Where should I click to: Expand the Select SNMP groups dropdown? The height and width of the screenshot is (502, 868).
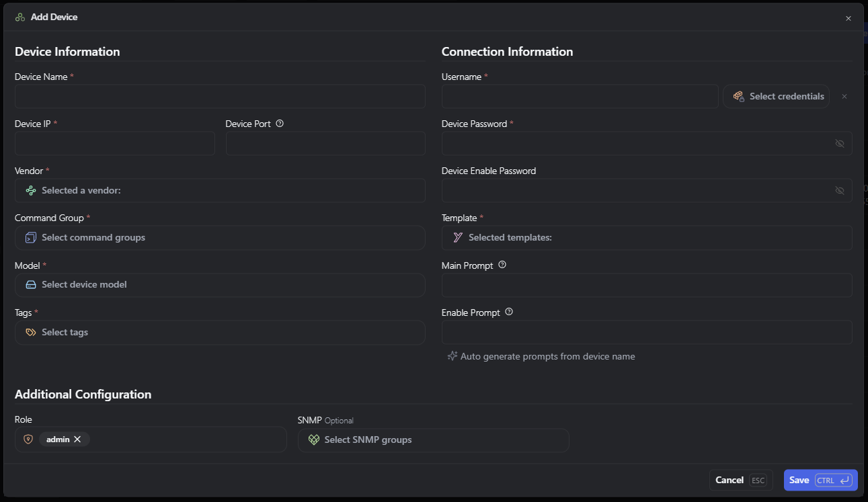click(x=433, y=440)
